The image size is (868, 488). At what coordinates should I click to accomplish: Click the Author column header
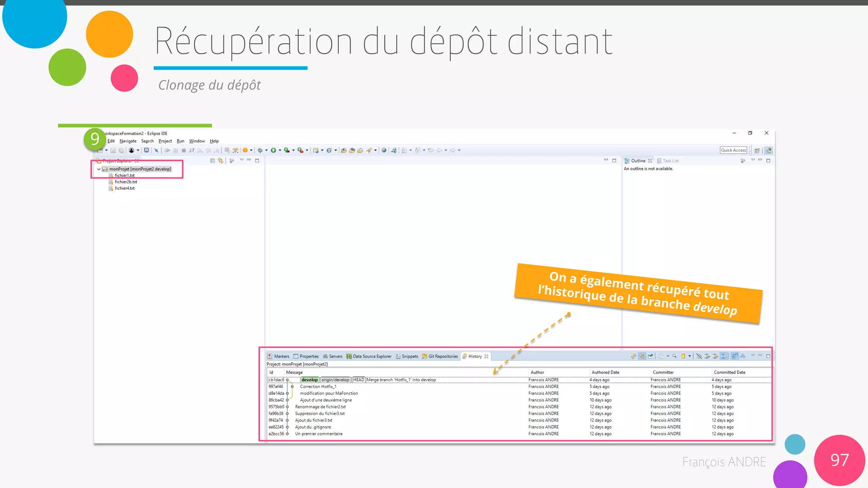pyautogui.click(x=537, y=372)
